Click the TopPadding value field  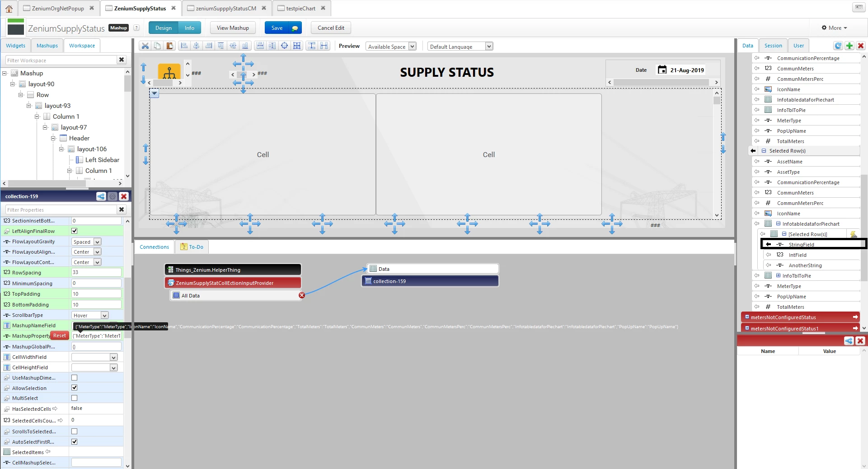tap(96, 293)
